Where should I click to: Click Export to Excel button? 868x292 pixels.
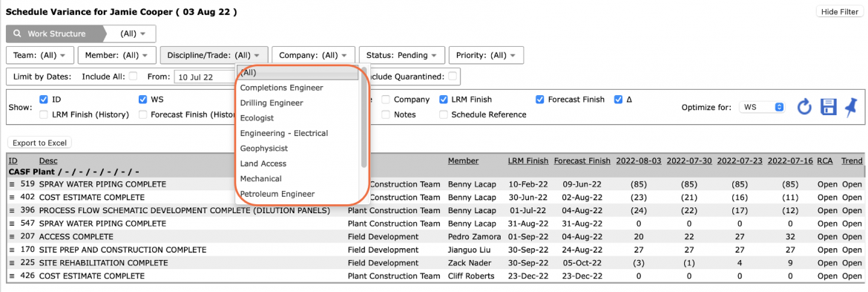pyautogui.click(x=39, y=143)
